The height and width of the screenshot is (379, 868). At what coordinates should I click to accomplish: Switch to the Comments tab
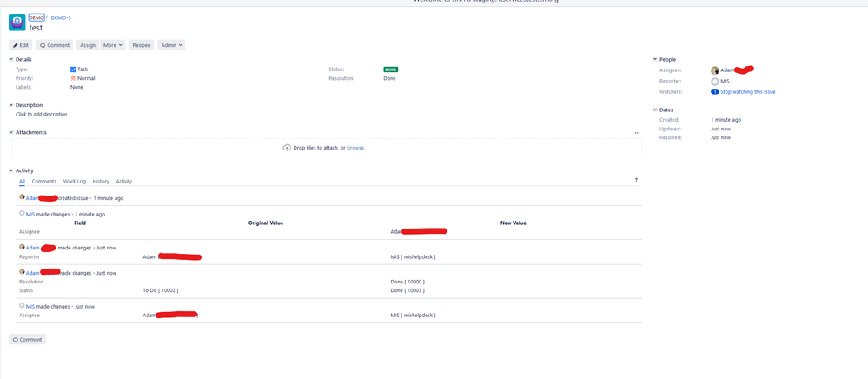coord(44,181)
